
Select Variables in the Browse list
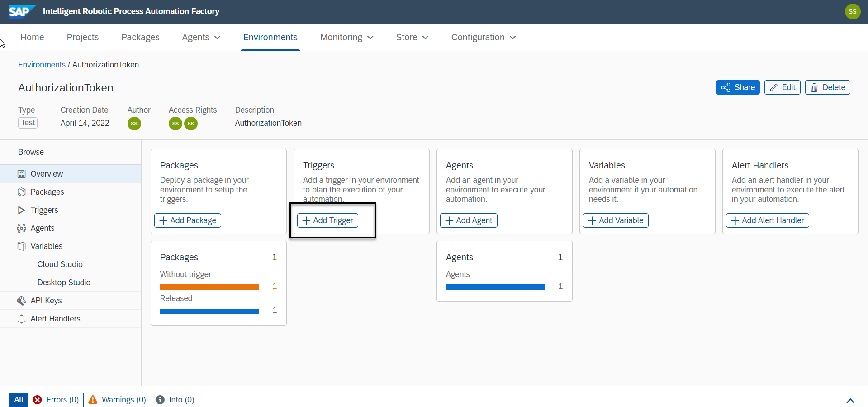coord(71,246)
